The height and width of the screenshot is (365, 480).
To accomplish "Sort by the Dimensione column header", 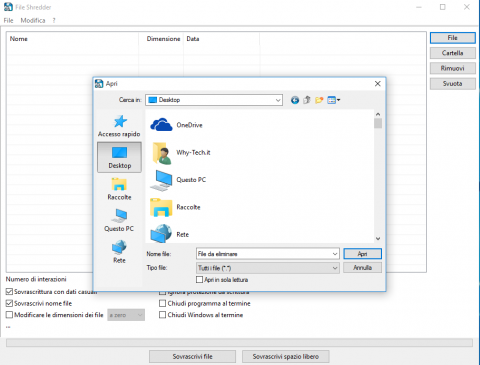I will tap(161, 39).
